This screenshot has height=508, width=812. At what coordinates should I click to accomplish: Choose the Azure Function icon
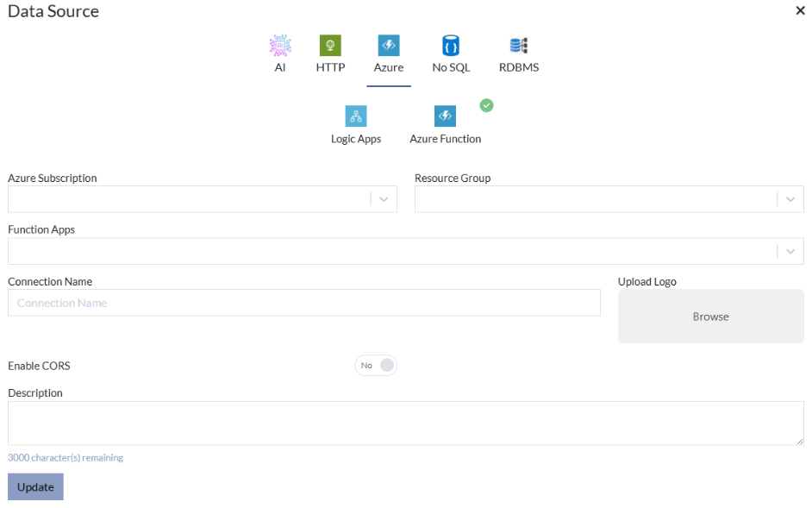tap(445, 116)
